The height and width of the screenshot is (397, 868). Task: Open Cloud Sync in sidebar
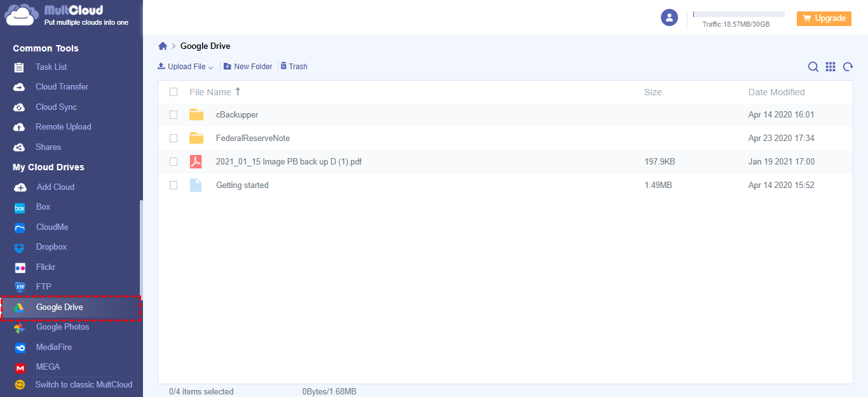(56, 107)
